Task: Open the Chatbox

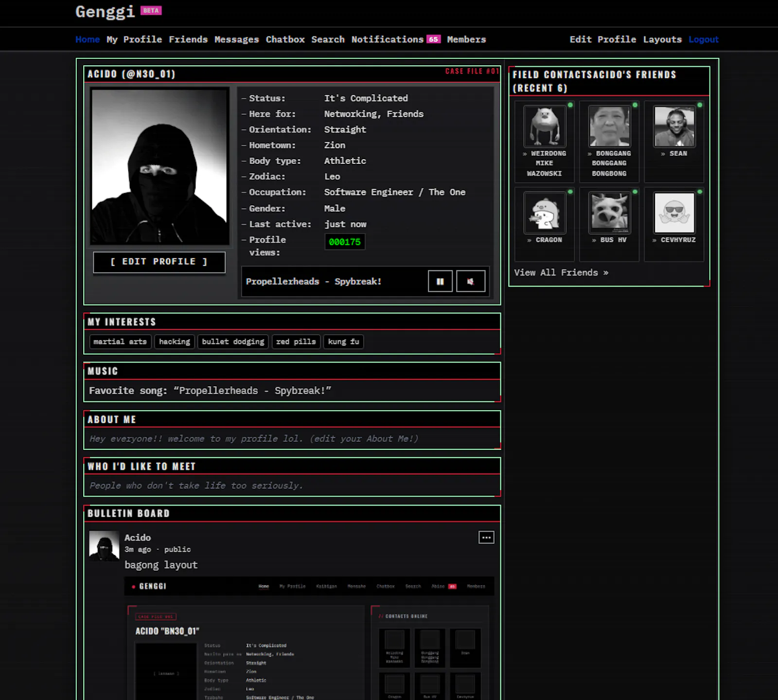Action: click(x=285, y=39)
